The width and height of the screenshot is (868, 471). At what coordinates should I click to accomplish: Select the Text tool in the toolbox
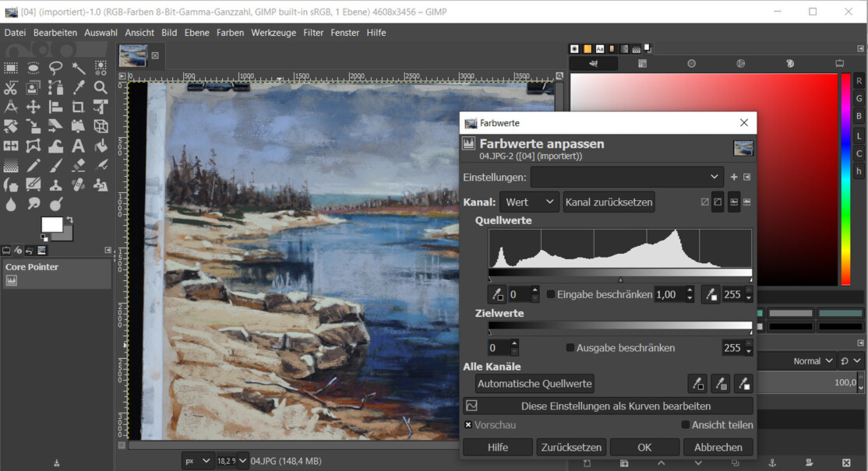[x=78, y=146]
